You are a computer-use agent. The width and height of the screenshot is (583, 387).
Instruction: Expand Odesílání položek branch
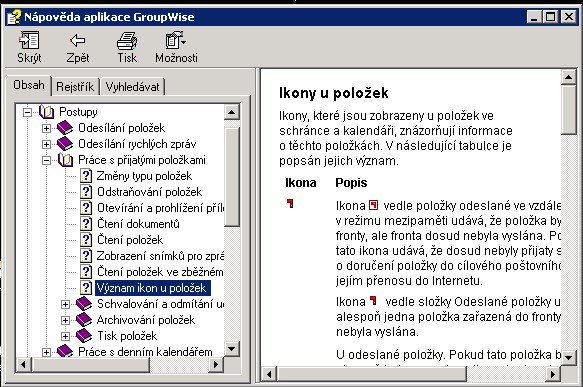[46, 128]
